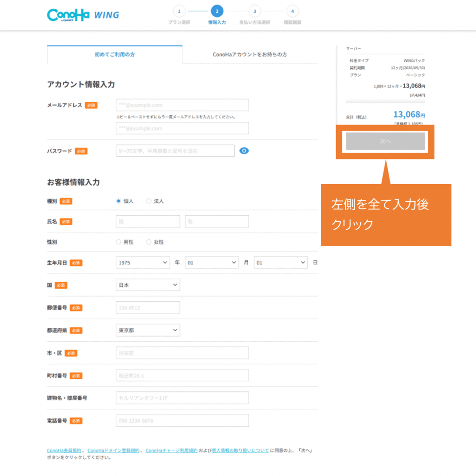476x476 pixels.
Task: Select the 個人 radio button
Action: point(119,201)
